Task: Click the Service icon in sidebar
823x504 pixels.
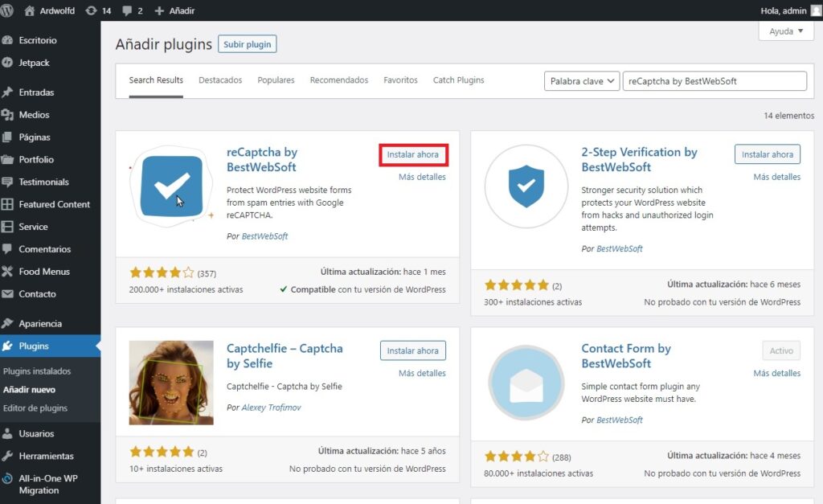Action: 6,226
